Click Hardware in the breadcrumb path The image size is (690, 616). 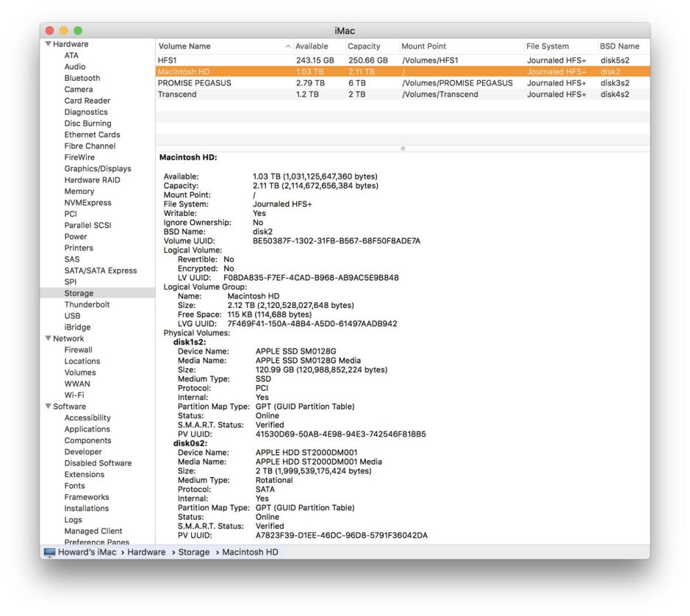coord(145,551)
